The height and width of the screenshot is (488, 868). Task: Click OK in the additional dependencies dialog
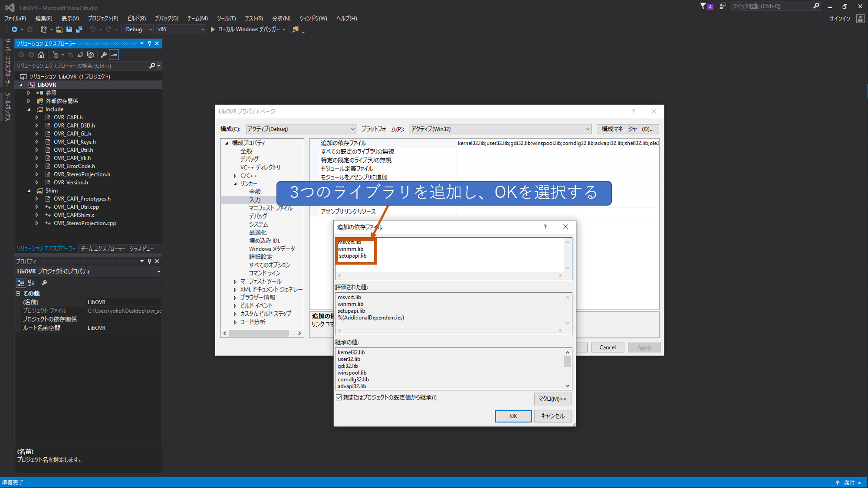click(x=513, y=416)
